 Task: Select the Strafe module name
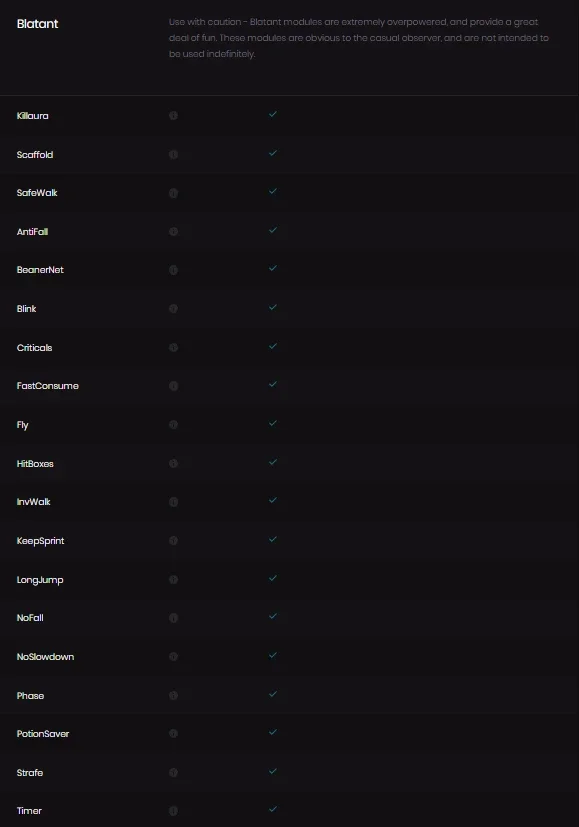click(30, 773)
